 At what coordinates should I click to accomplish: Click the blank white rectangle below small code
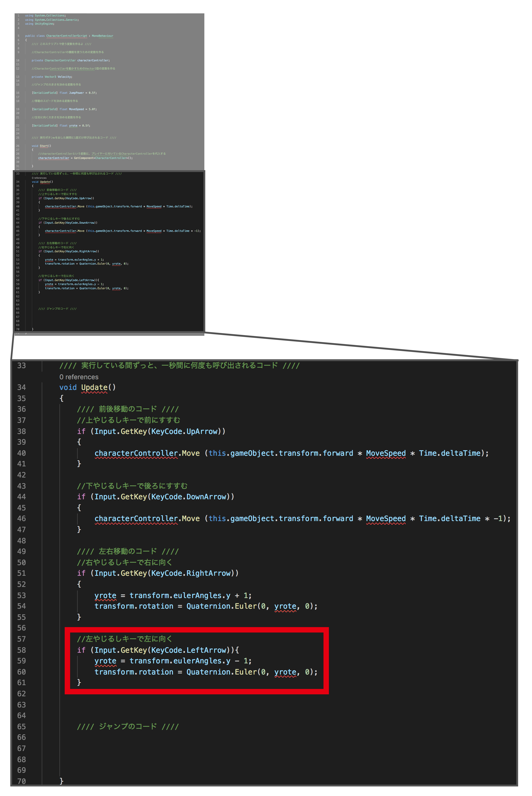click(108, 347)
